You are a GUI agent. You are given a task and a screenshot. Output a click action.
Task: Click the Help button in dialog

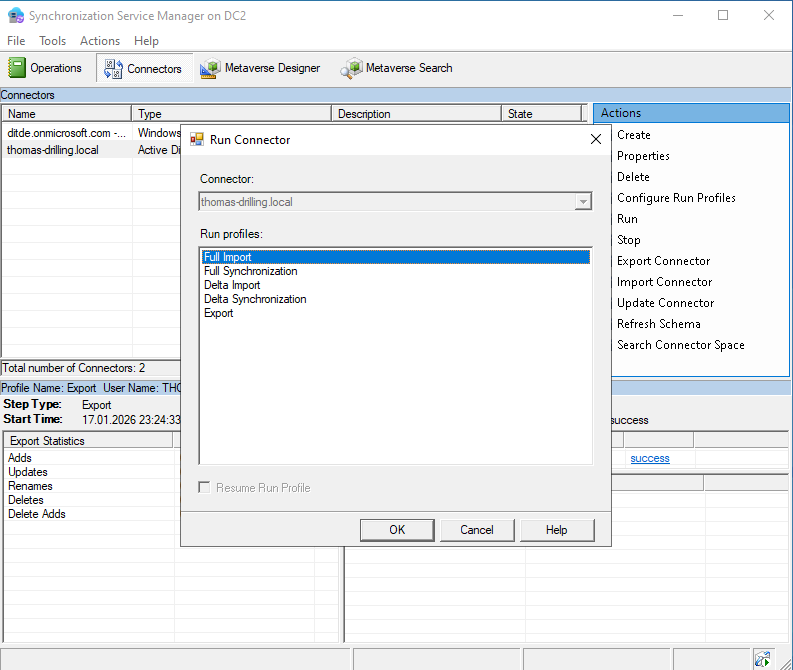point(557,530)
